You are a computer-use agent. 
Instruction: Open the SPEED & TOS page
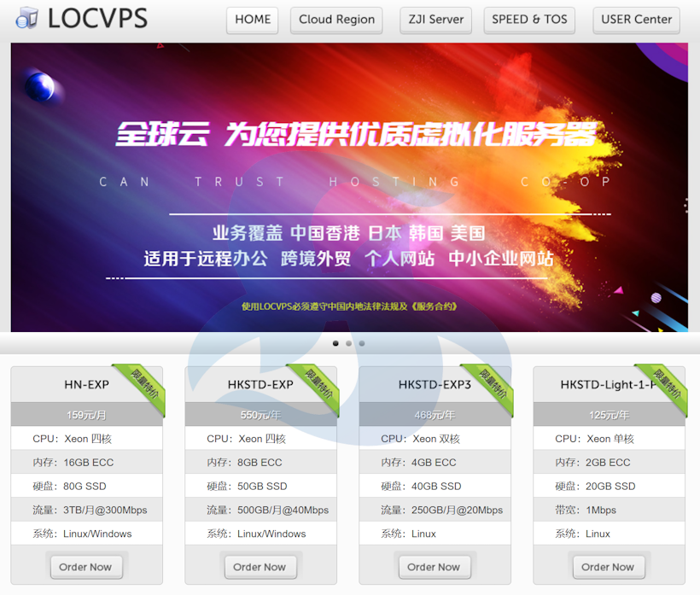[529, 20]
